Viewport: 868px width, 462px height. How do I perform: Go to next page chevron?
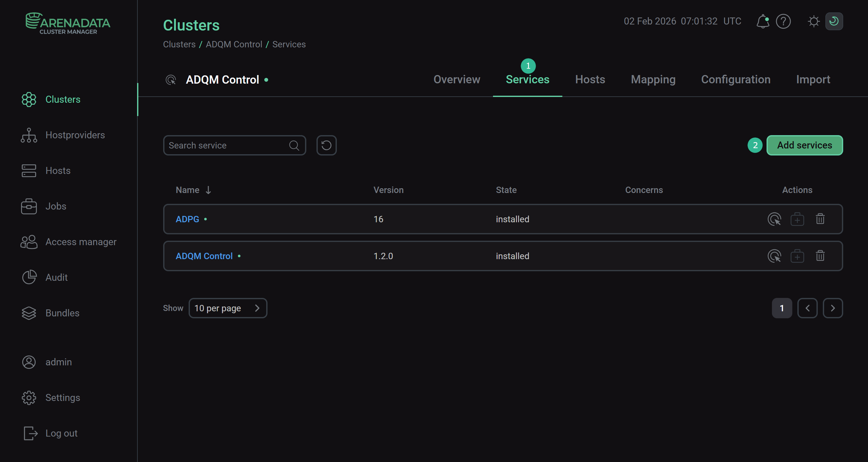(x=833, y=308)
